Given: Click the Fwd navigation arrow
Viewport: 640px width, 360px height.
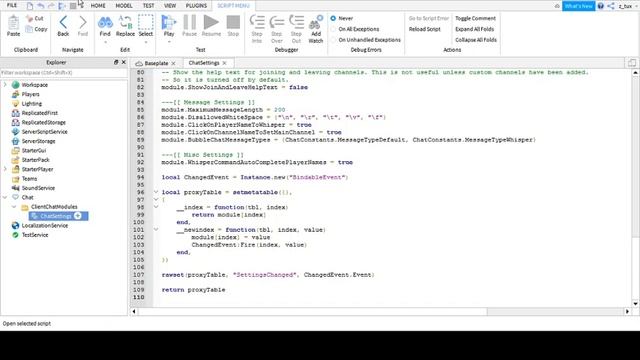Looking at the screenshot, I should 83,22.
